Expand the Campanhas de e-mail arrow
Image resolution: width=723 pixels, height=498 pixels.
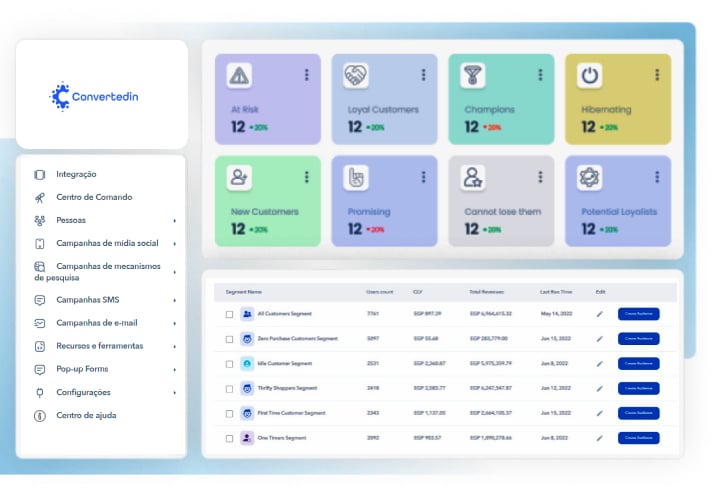pos(175,323)
